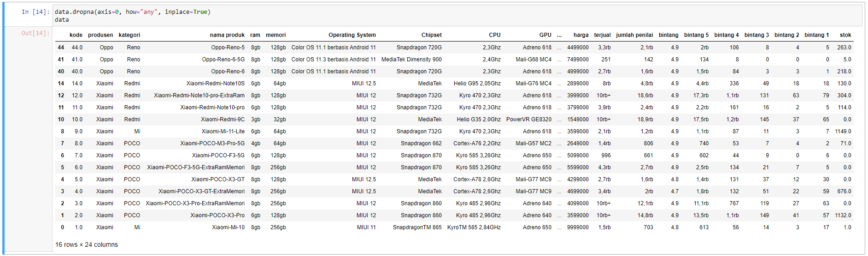This screenshot has height=256, width=868.
Task: Click the 'nama produk' column header
Action: 227,35
